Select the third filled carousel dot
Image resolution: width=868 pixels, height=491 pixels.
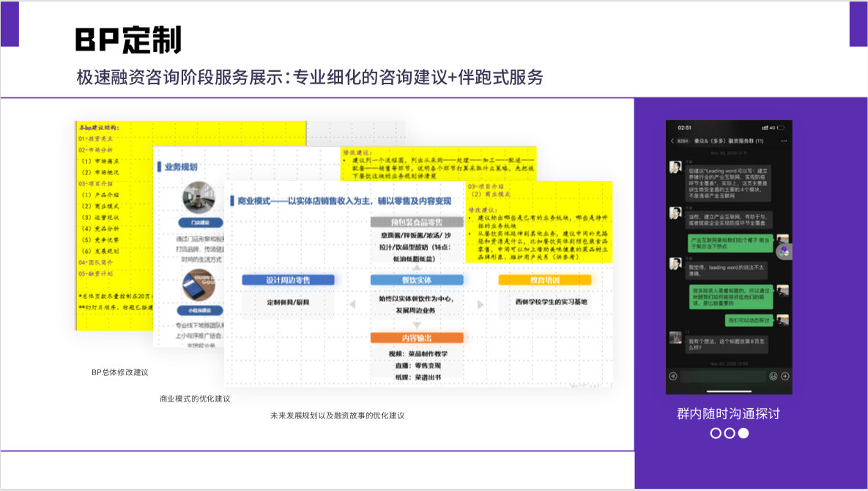coord(743,433)
